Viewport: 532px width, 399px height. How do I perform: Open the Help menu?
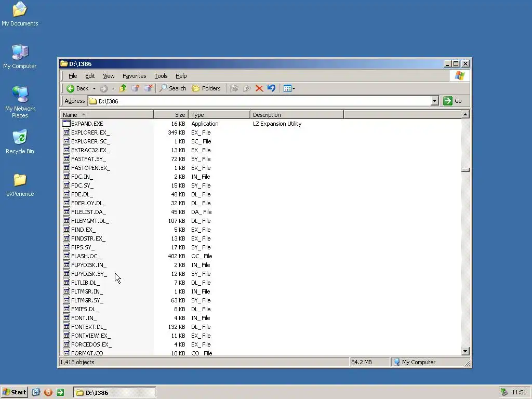pos(181,76)
